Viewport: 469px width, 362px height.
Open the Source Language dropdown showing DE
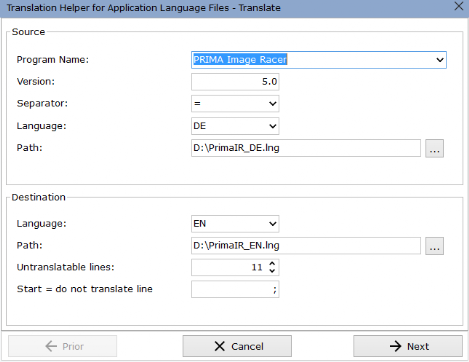coord(272,126)
